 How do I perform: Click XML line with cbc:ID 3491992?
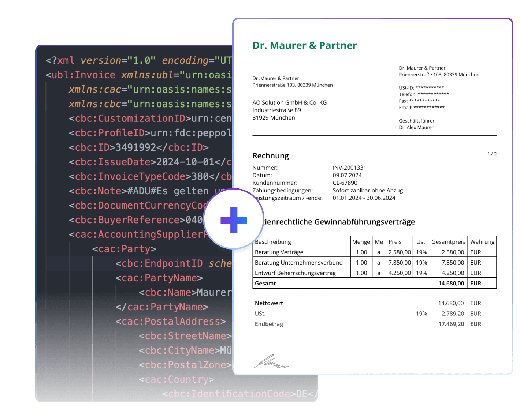click(x=139, y=147)
